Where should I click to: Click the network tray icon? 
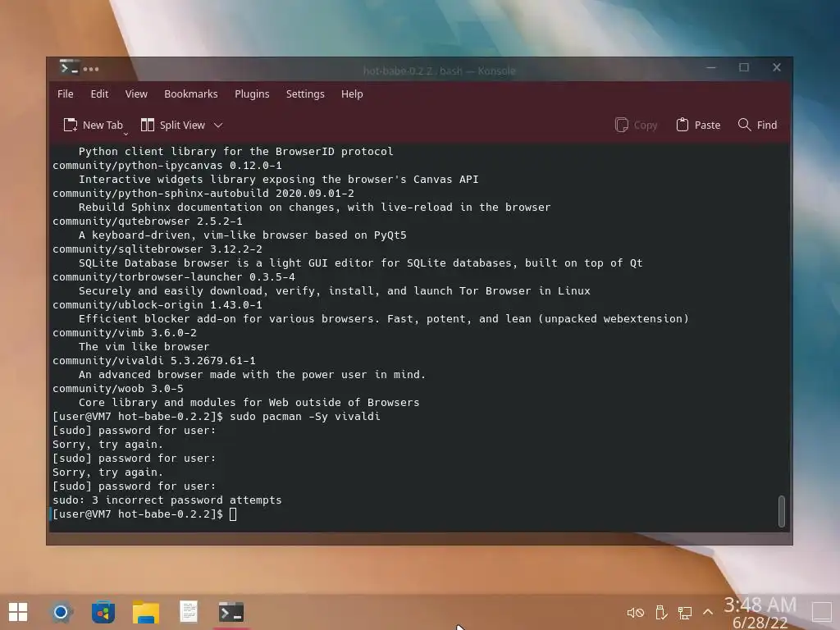tap(685, 612)
